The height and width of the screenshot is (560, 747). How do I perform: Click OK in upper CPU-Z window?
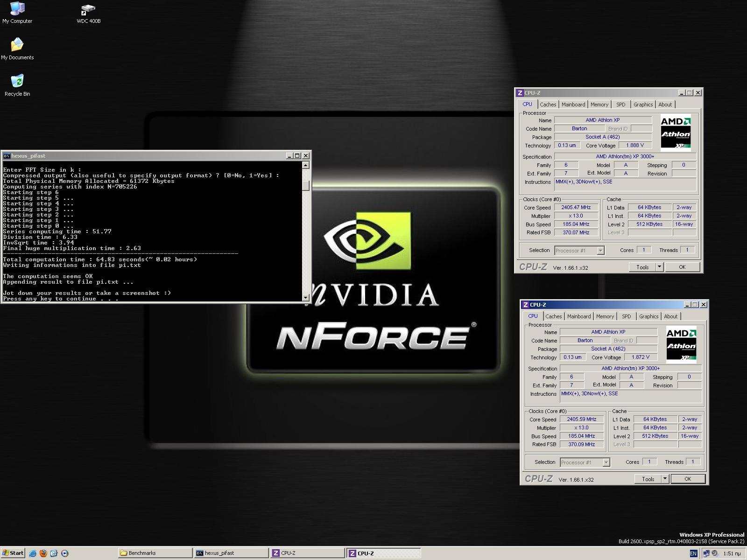coord(682,267)
